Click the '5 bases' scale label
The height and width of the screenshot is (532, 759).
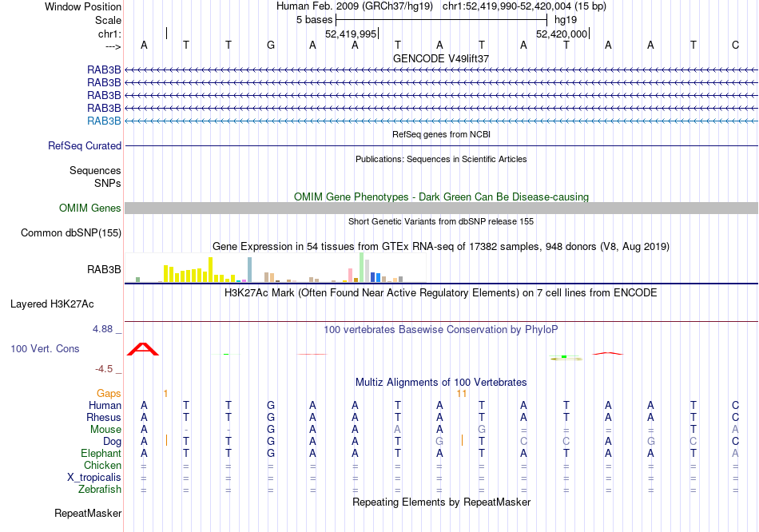point(314,20)
